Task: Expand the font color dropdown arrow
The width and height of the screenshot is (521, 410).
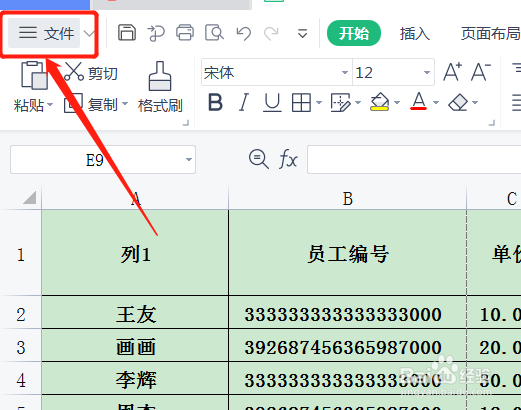Action: (x=436, y=103)
